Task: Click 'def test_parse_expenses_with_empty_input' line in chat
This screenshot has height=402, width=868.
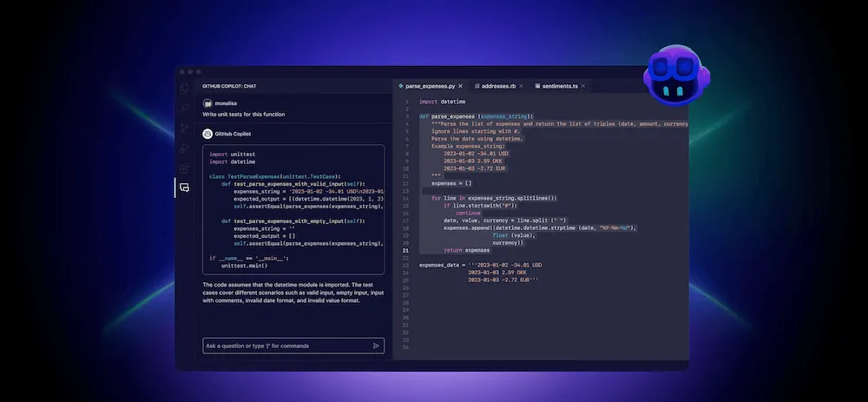Action: click(294, 221)
